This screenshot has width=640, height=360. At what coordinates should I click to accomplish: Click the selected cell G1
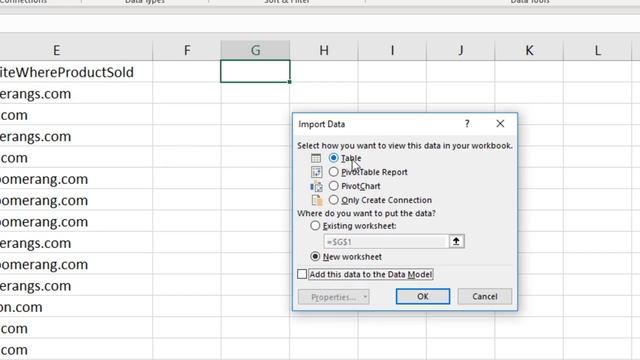(256, 71)
